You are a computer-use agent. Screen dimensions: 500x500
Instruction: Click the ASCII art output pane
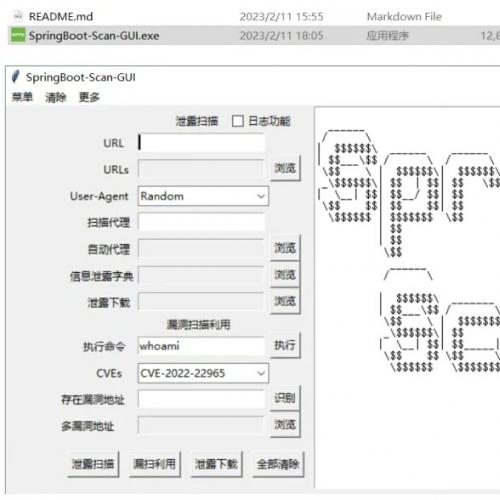click(407, 297)
